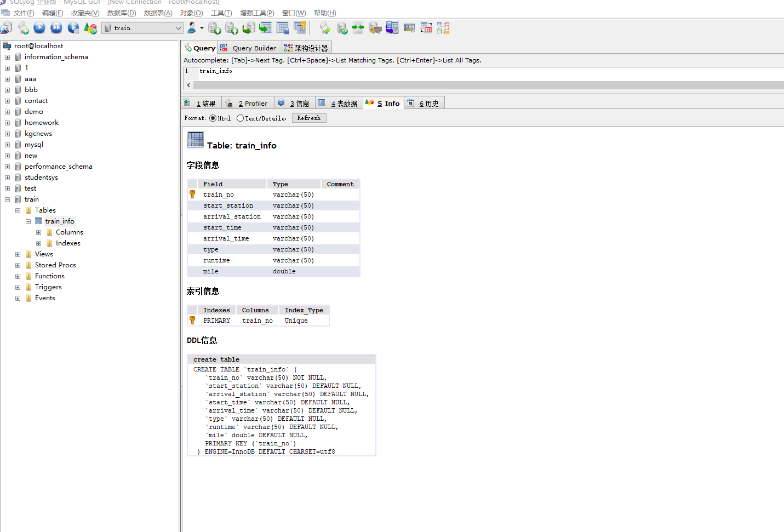Open new query editor icon
784x532 pixels.
click(x=23, y=28)
